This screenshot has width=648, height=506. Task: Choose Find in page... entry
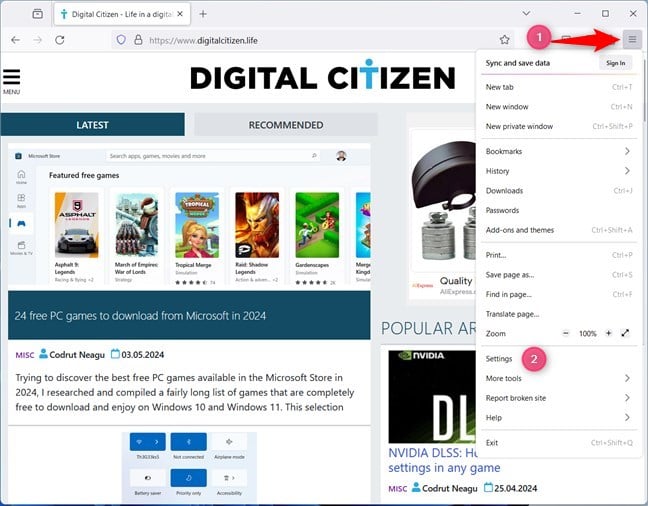(559, 294)
